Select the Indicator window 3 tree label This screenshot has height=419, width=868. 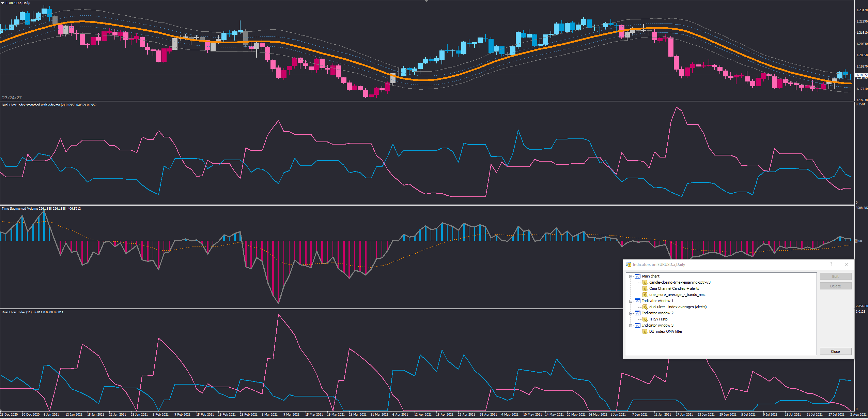click(657, 326)
